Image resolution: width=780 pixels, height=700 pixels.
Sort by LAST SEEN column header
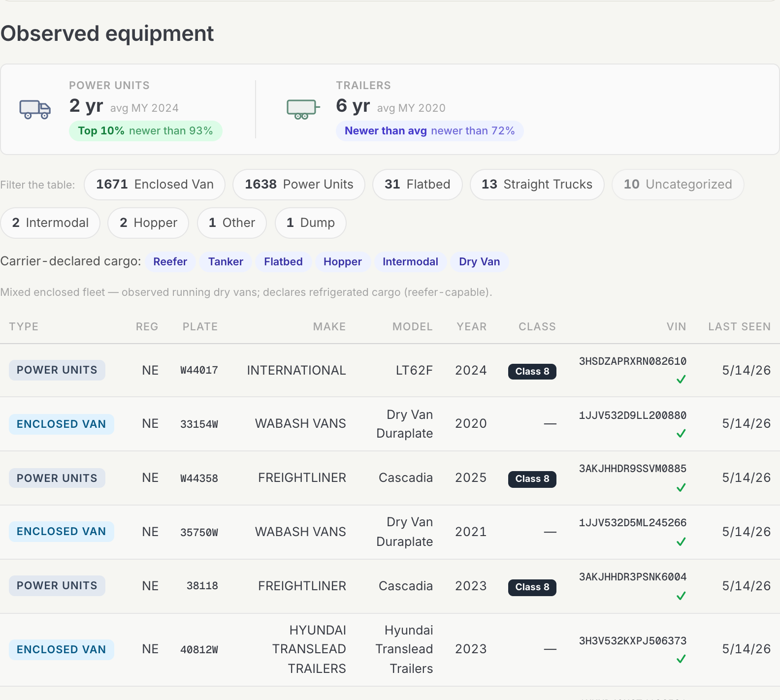point(739,327)
